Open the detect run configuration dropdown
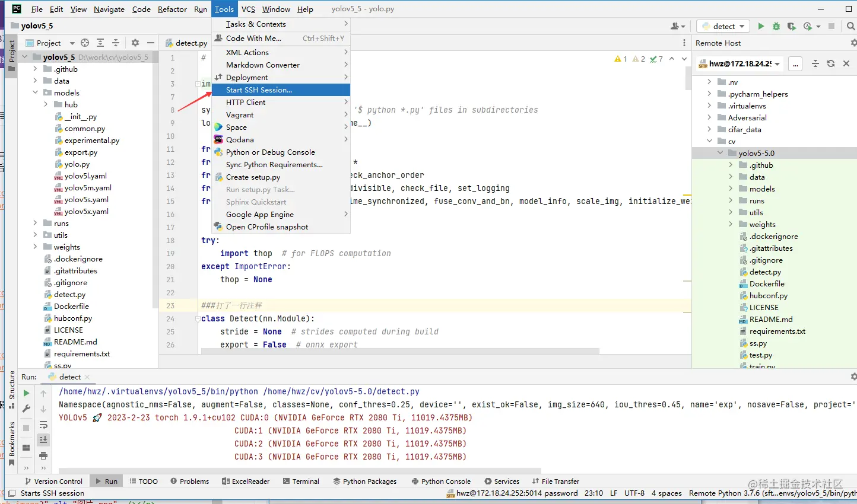Image resolution: width=857 pixels, height=504 pixels. click(x=724, y=26)
